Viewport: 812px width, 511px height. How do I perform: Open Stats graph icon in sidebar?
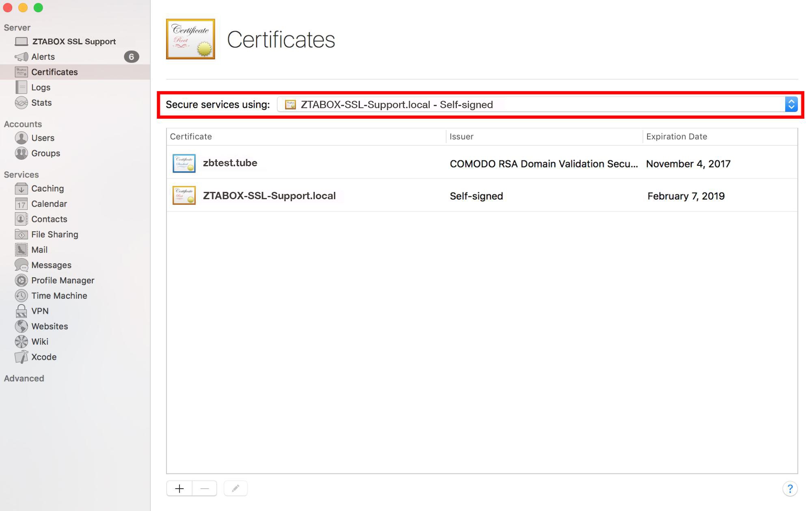[x=21, y=103]
